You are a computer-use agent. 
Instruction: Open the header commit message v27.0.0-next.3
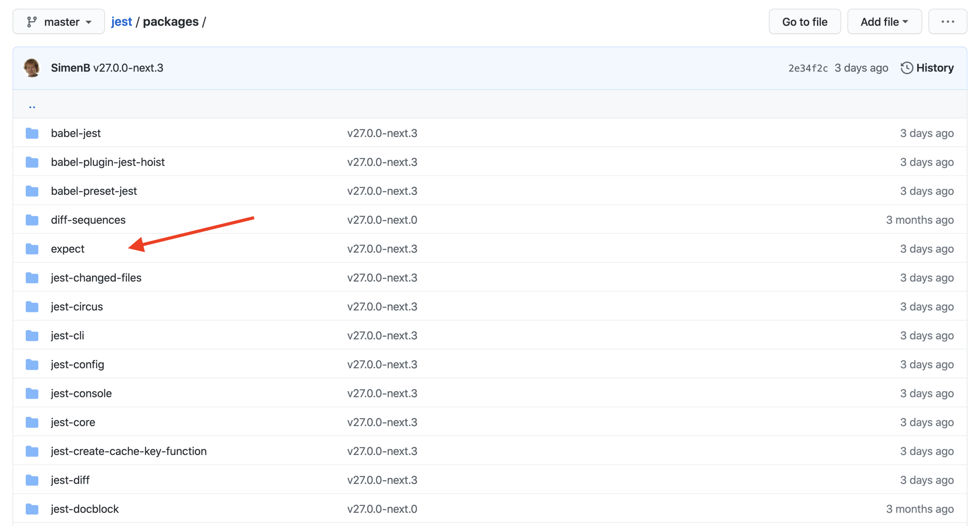pyautogui.click(x=128, y=68)
